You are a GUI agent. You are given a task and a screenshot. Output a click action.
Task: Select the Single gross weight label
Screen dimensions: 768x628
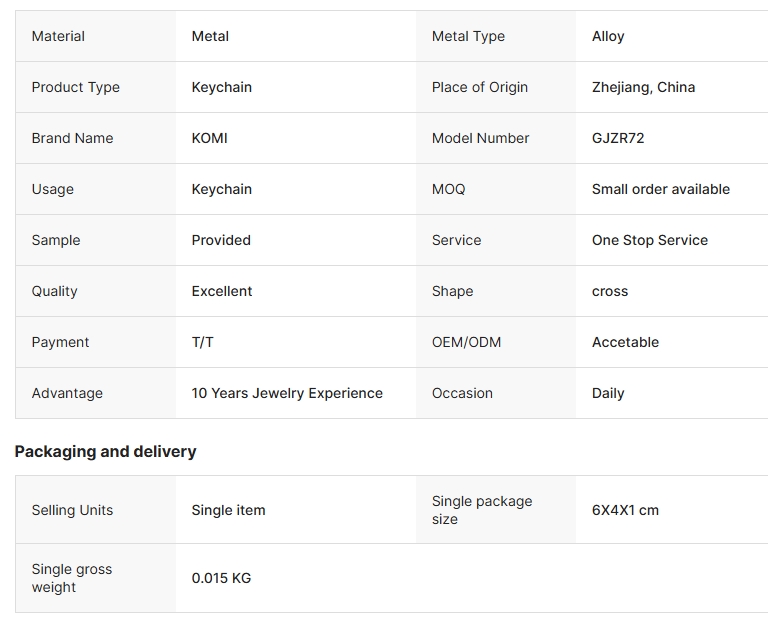pos(72,578)
